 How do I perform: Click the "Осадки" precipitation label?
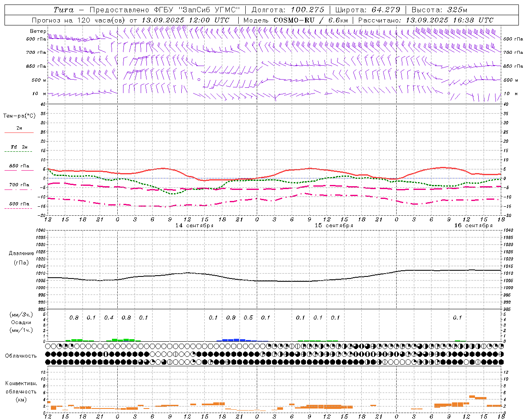click(x=21, y=322)
